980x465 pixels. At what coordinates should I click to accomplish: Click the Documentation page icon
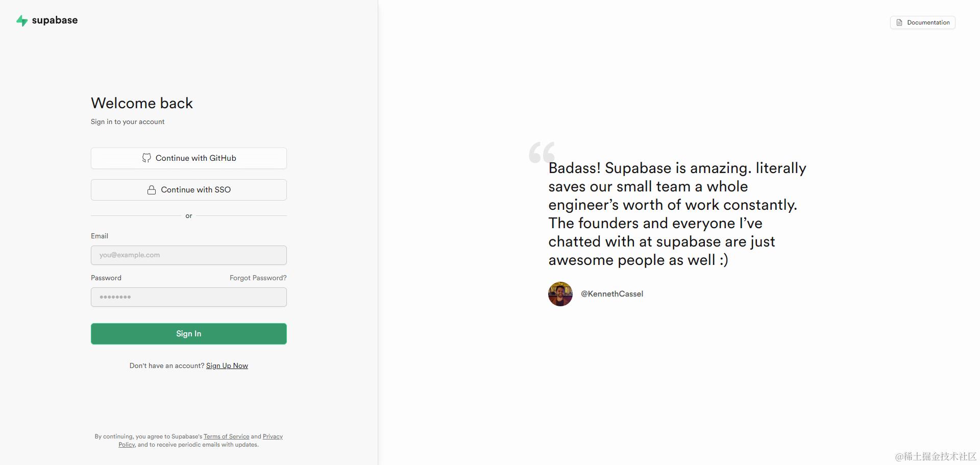(899, 22)
